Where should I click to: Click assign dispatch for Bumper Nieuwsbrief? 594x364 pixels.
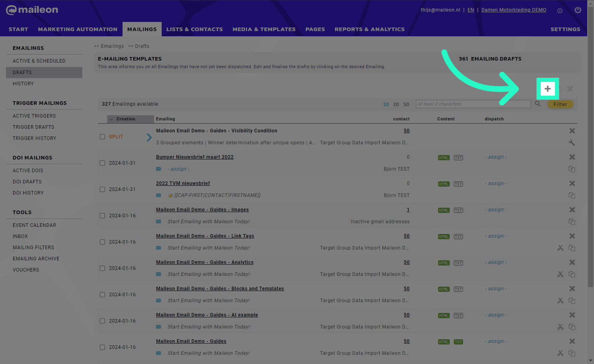pyautogui.click(x=495, y=157)
